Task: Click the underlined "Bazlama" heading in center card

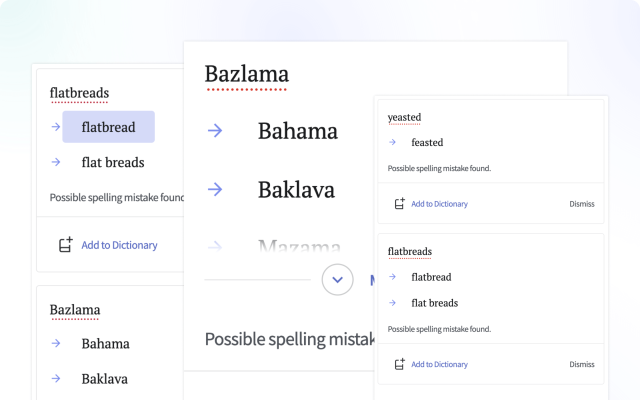Action: click(x=246, y=74)
